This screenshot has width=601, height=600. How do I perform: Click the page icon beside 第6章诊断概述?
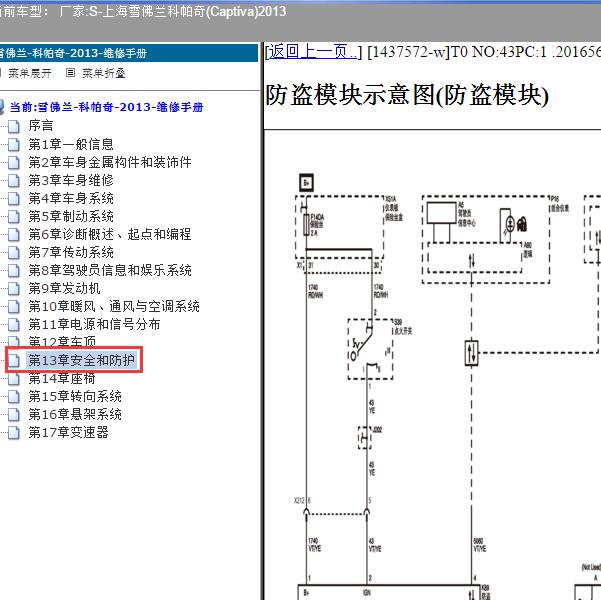14,235
